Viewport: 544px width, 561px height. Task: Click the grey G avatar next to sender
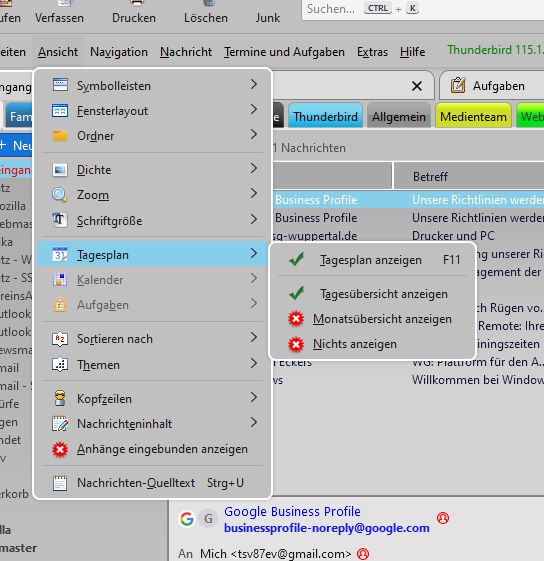pyautogui.click(x=208, y=518)
